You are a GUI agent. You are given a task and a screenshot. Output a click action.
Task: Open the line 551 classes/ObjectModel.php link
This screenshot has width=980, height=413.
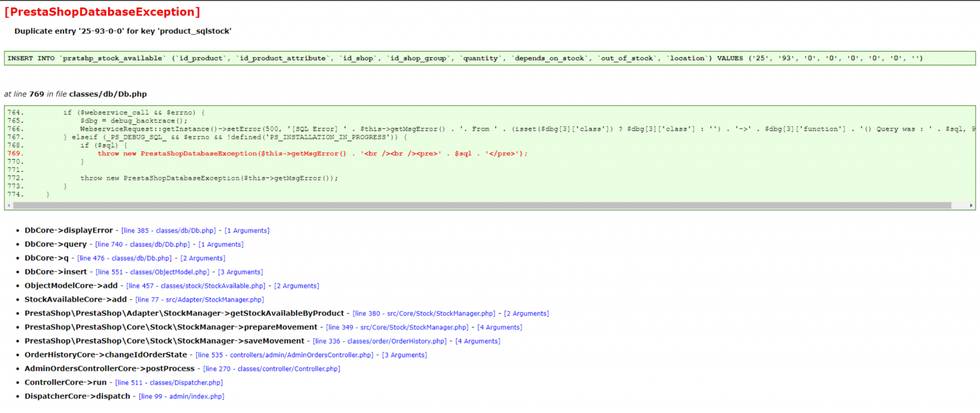coord(153,272)
